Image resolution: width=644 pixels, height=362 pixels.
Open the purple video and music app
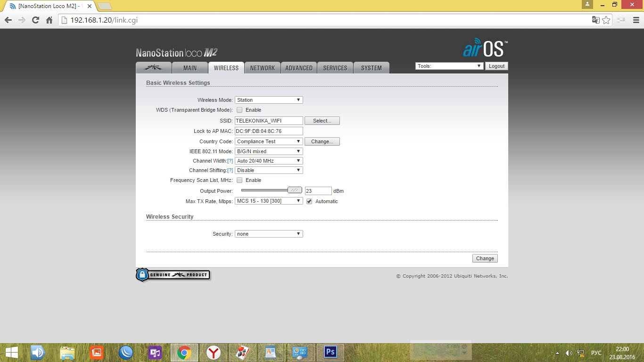(x=155, y=352)
